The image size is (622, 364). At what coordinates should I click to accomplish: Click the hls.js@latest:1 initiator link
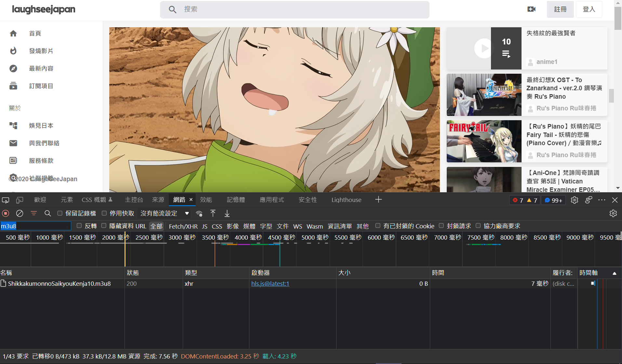[270, 283]
